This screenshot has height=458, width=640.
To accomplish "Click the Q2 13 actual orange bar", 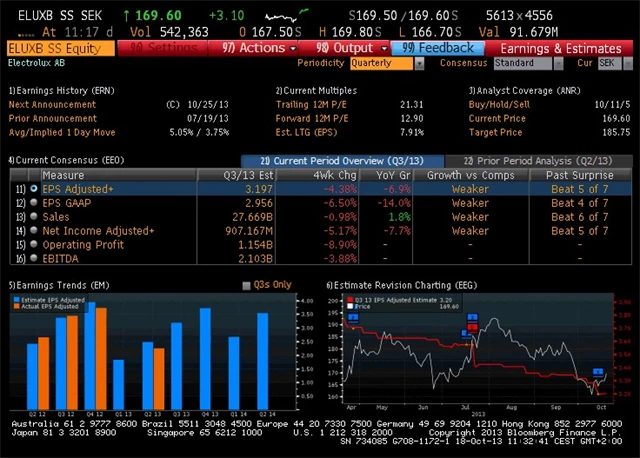I will point(159,379).
